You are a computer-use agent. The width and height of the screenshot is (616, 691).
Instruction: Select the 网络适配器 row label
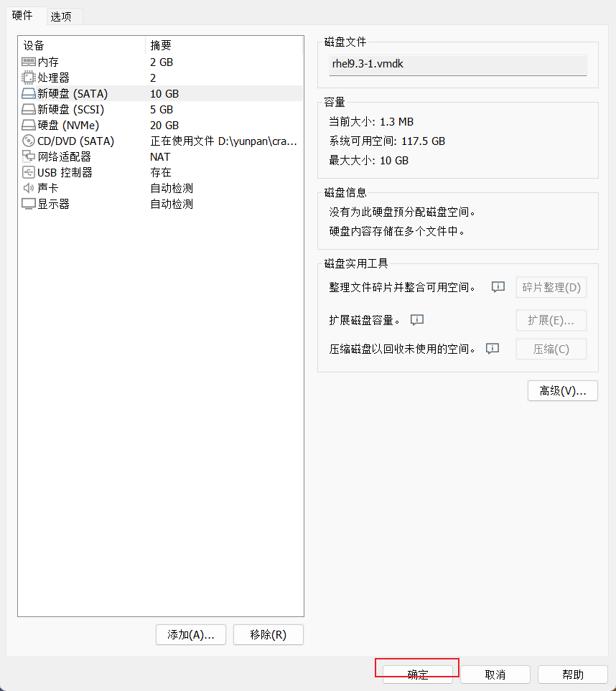coord(65,157)
